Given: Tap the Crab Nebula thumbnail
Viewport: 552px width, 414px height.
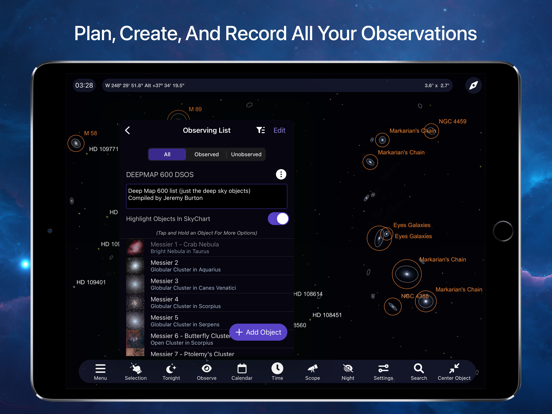Looking at the screenshot, I should coord(135,247).
